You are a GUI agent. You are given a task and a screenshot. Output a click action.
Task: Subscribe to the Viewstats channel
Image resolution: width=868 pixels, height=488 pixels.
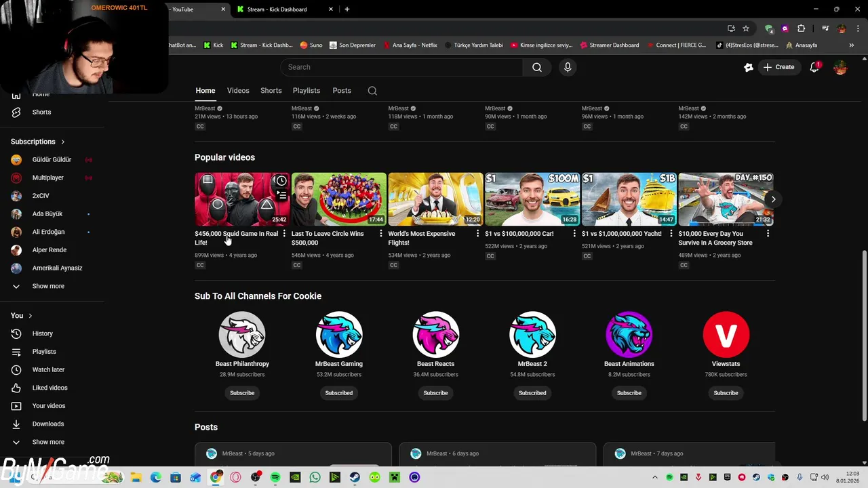(726, 393)
